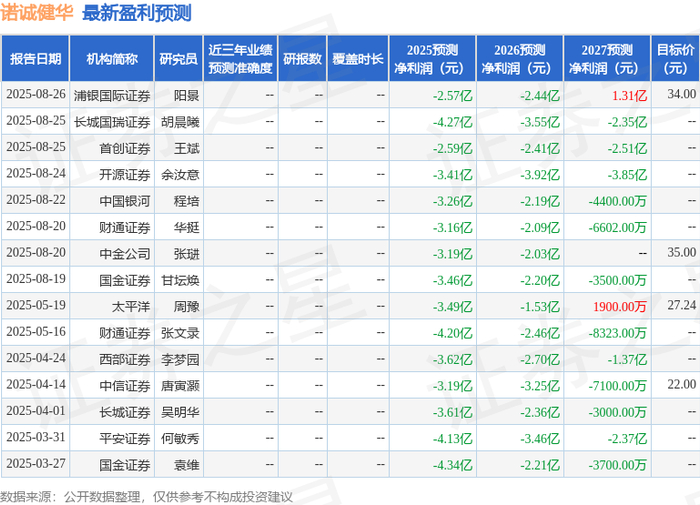
Task: Click researcher 张琎
Action: 187,254
